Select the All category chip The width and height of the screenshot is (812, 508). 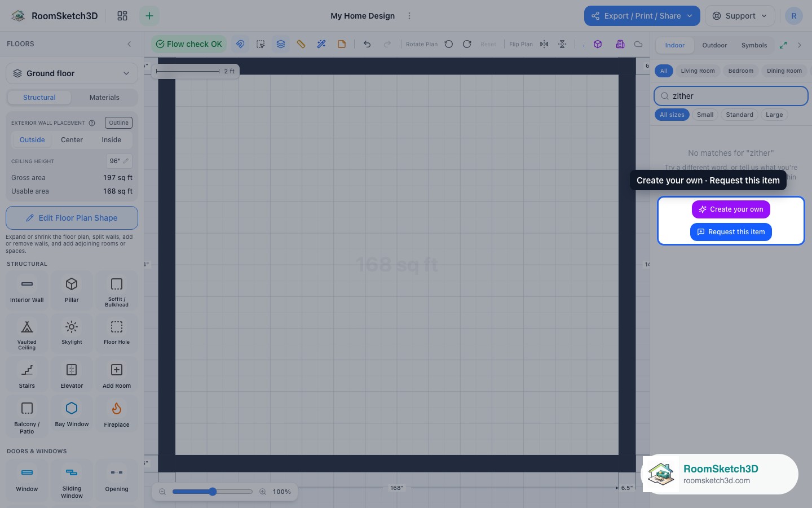tap(664, 71)
